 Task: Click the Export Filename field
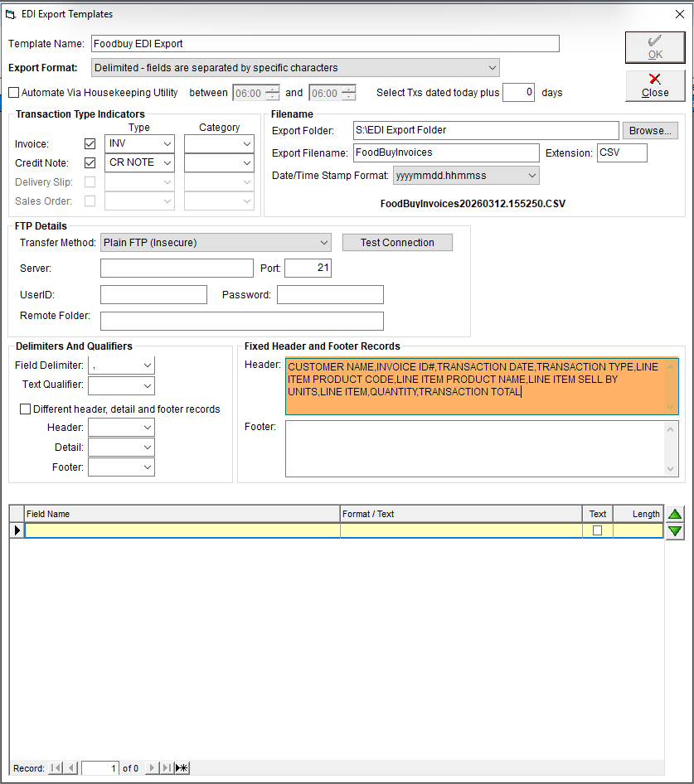click(446, 152)
